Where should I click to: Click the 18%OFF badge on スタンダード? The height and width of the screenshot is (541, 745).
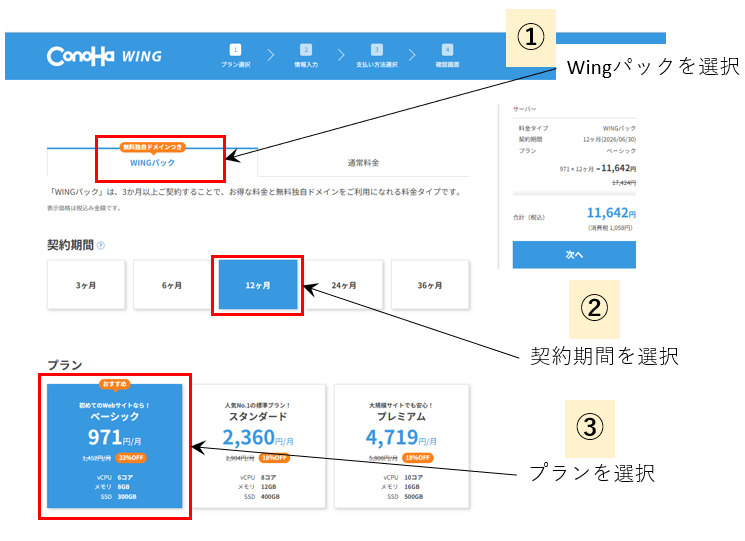(x=274, y=458)
